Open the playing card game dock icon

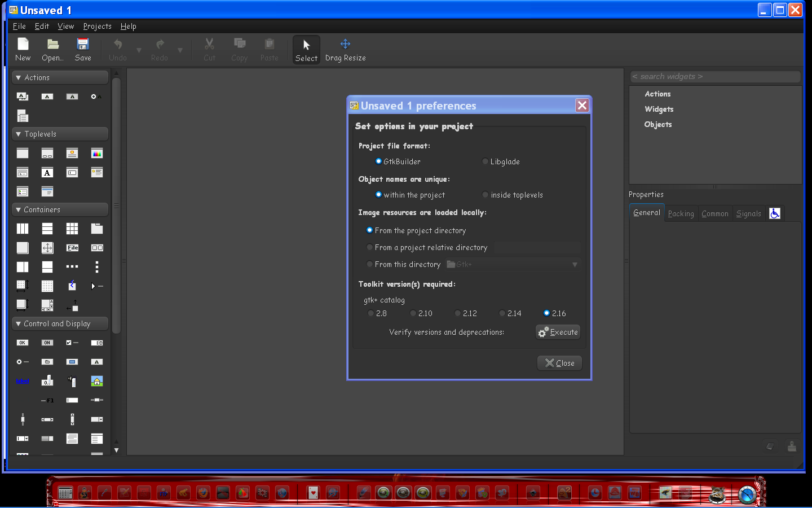coord(313,493)
